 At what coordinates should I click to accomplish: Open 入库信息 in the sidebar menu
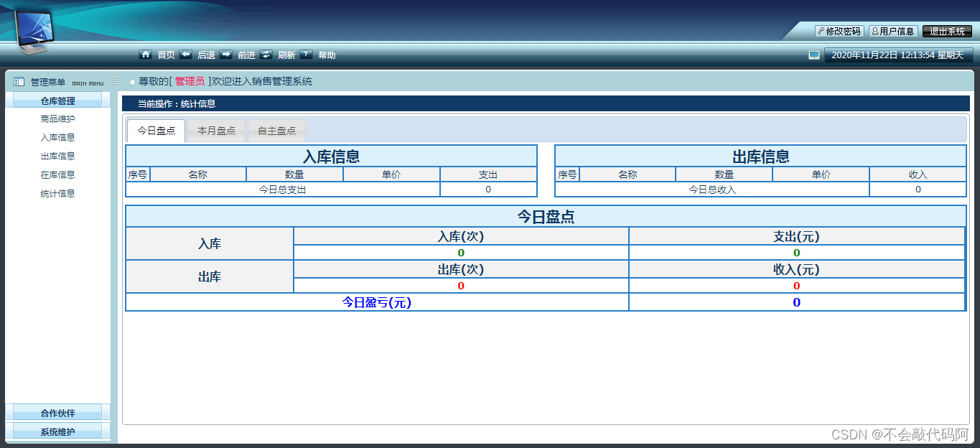click(x=58, y=138)
